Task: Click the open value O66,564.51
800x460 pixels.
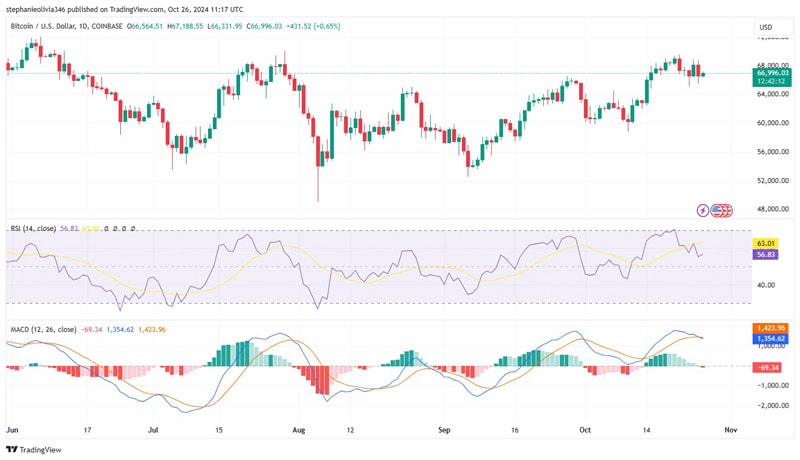Action: click(145, 26)
